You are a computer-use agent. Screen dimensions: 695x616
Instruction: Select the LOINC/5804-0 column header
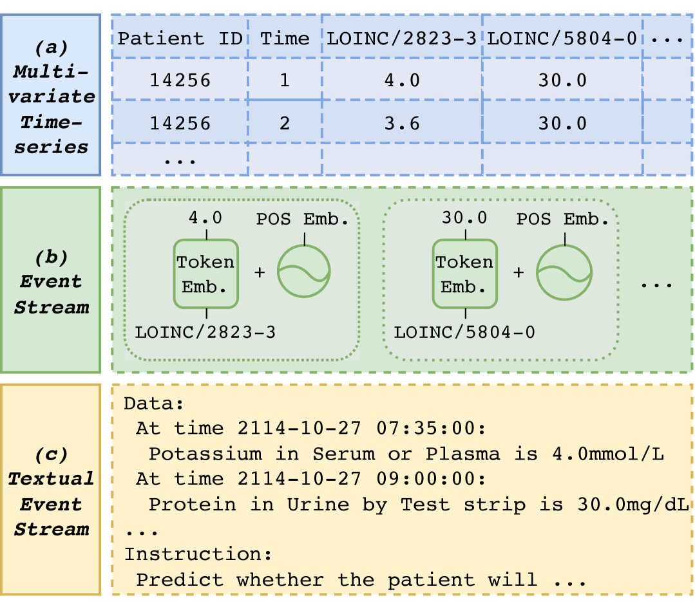tap(562, 38)
